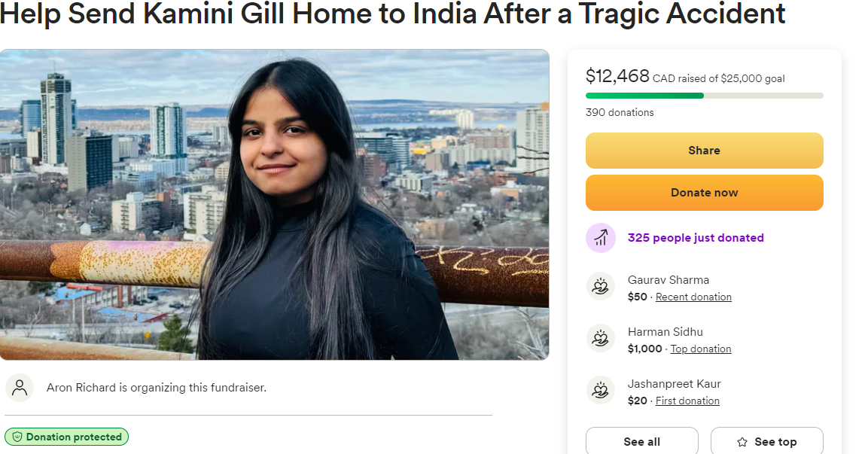868x454 pixels.
Task: Click the trending chart icon beside donation count
Action: 601,238
